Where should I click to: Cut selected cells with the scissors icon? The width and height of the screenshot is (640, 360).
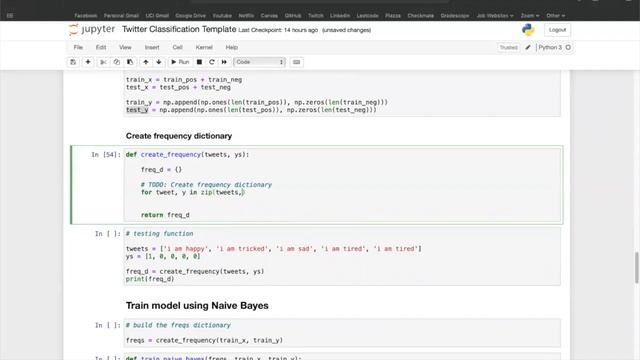click(x=103, y=62)
